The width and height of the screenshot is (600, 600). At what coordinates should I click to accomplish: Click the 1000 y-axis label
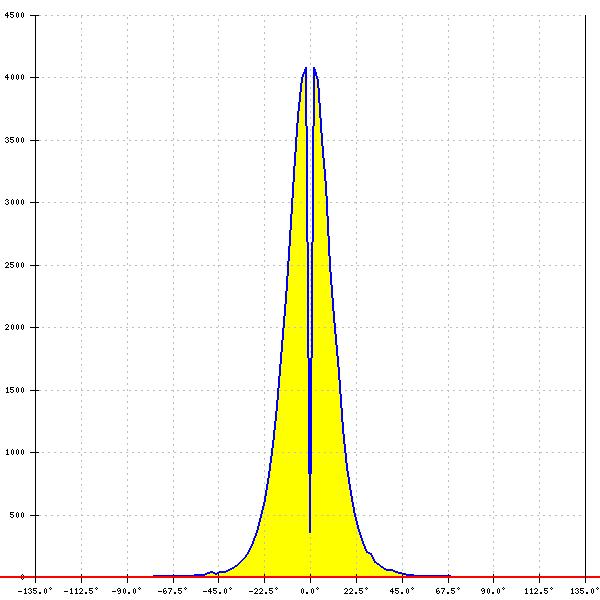[x=15, y=452]
